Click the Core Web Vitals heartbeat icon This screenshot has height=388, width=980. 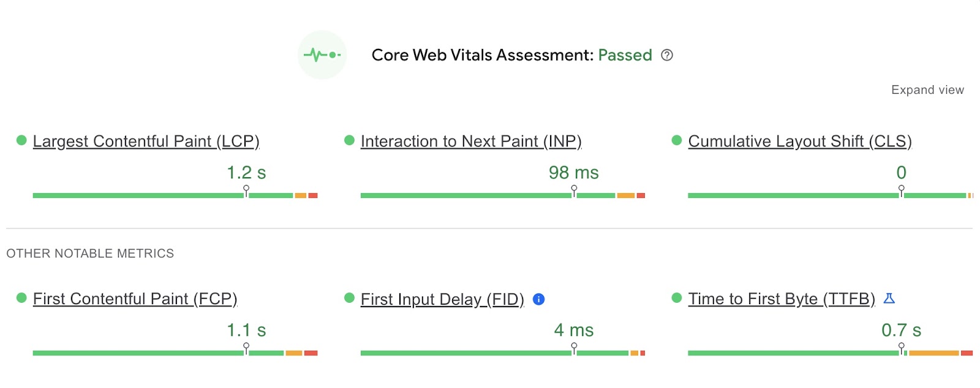pos(322,55)
